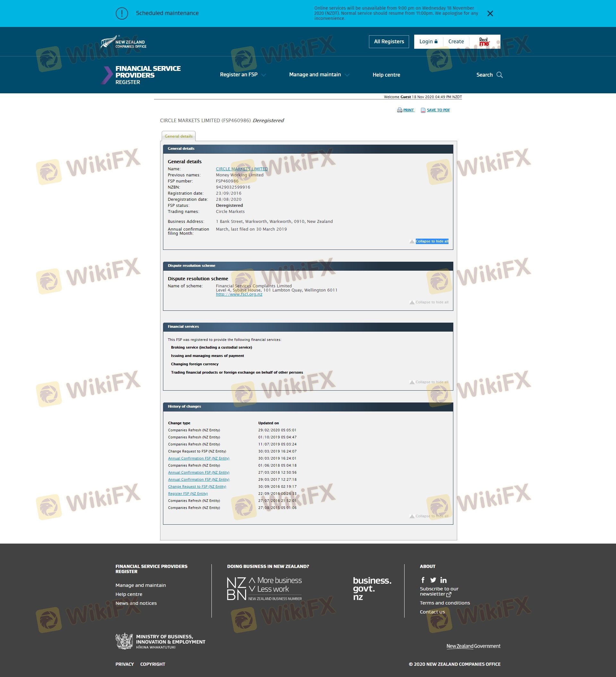The height and width of the screenshot is (677, 616).
Task: Open Help centre in navigation
Action: point(386,75)
